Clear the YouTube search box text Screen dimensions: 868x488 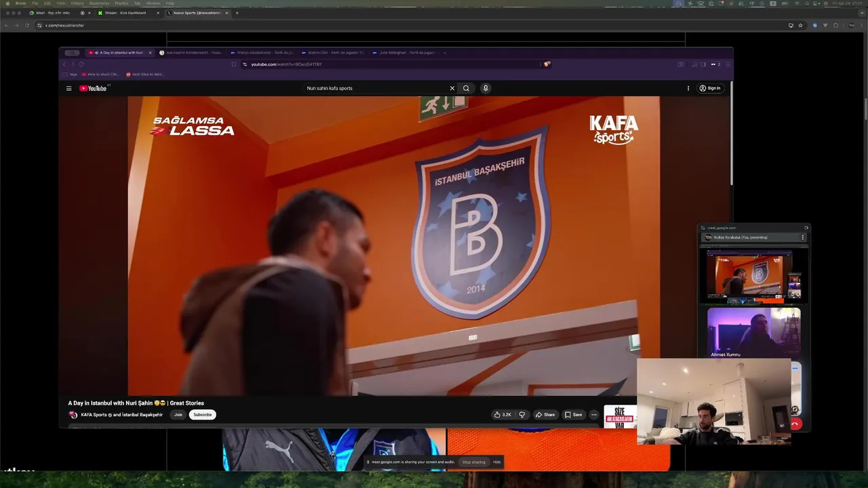pyautogui.click(x=452, y=88)
